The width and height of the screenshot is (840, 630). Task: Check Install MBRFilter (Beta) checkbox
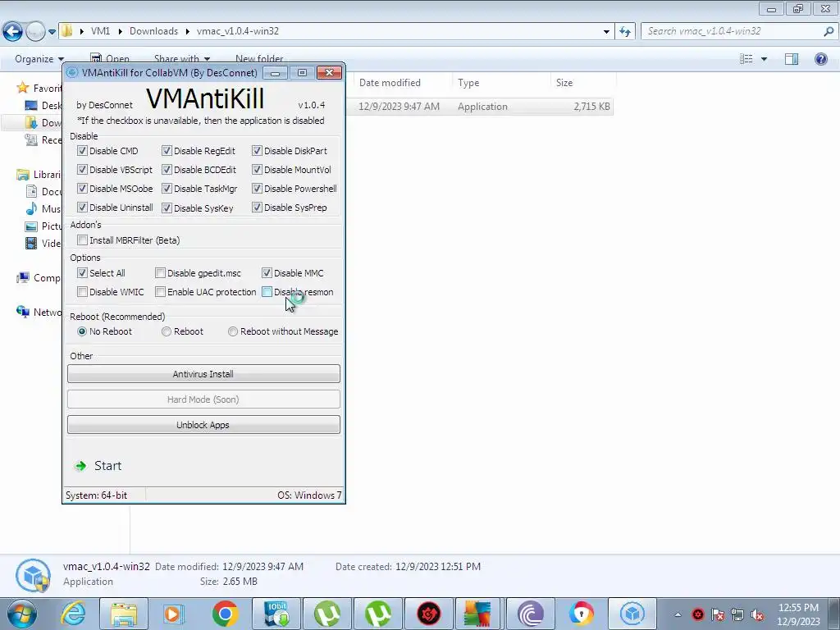point(82,240)
